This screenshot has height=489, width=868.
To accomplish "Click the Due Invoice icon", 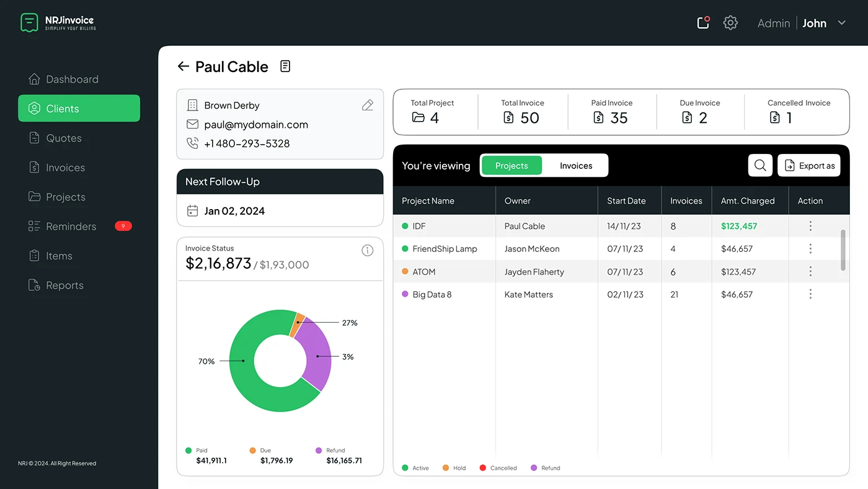I will click(x=687, y=117).
